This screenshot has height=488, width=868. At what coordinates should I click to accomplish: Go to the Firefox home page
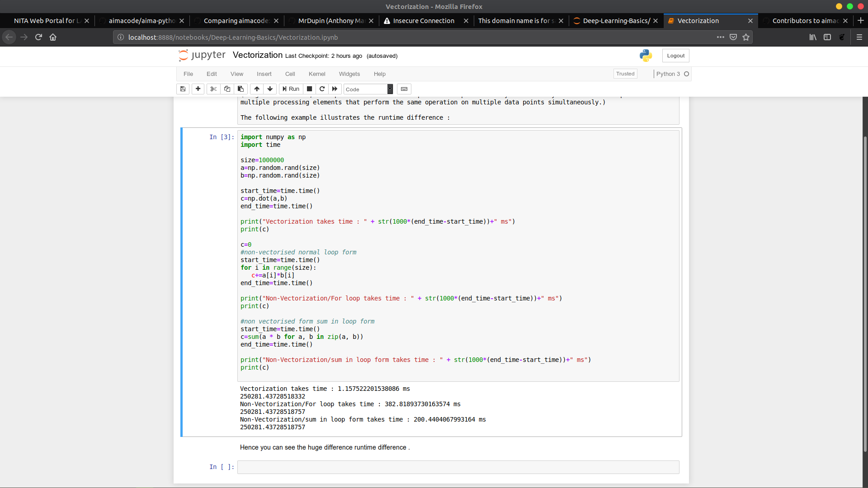click(x=53, y=37)
